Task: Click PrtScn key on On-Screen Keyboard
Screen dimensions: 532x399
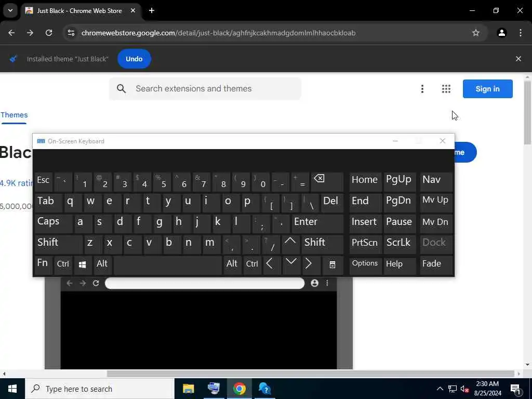Action: [365, 244]
